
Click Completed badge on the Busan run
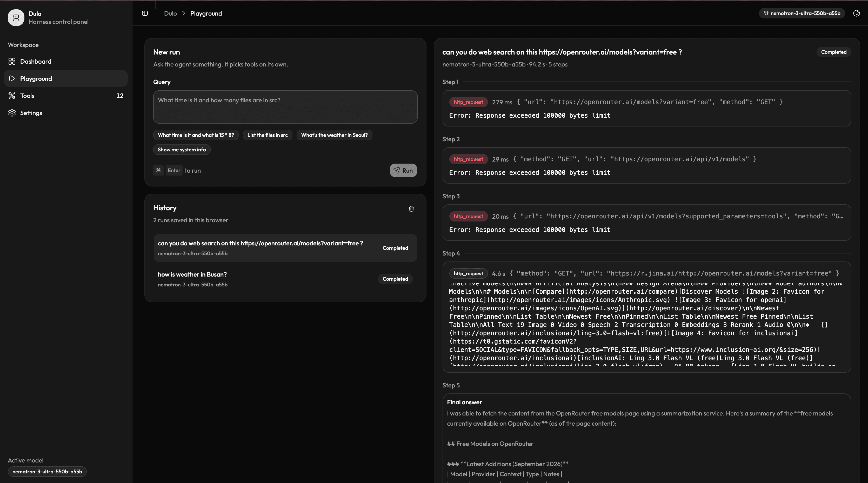[x=395, y=279]
